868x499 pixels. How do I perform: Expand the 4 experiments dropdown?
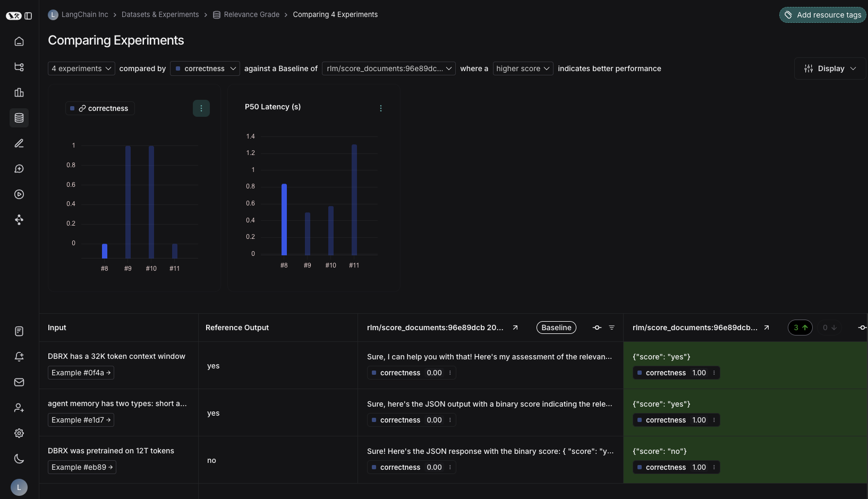[x=81, y=68]
